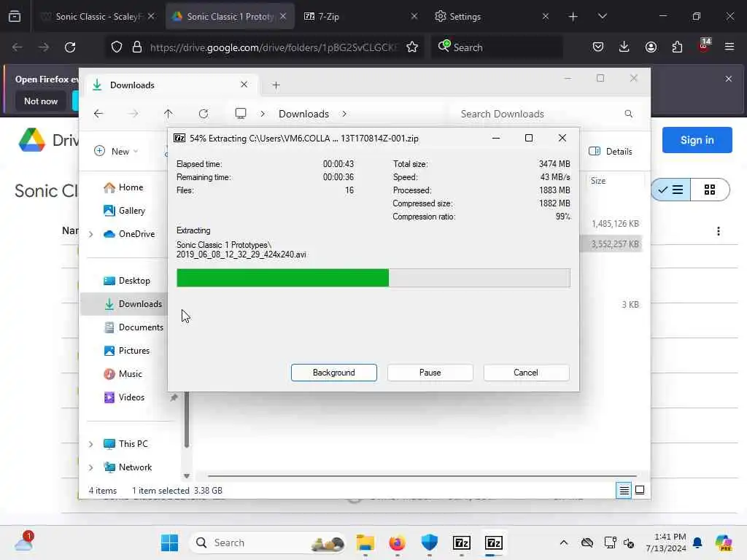Open Firefox account icon

(651, 47)
